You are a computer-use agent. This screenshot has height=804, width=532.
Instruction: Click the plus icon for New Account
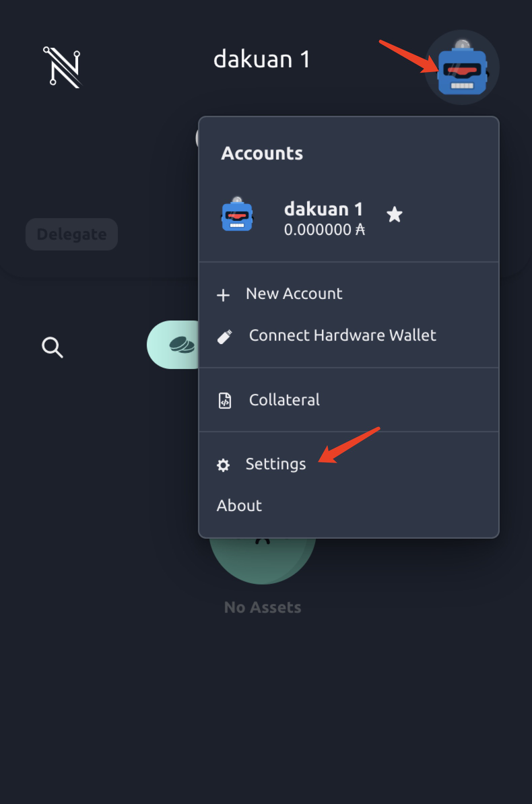pos(223,295)
